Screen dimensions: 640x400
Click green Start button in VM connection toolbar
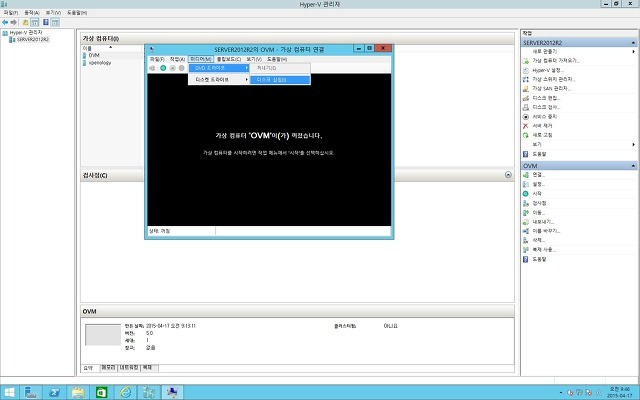click(x=163, y=68)
